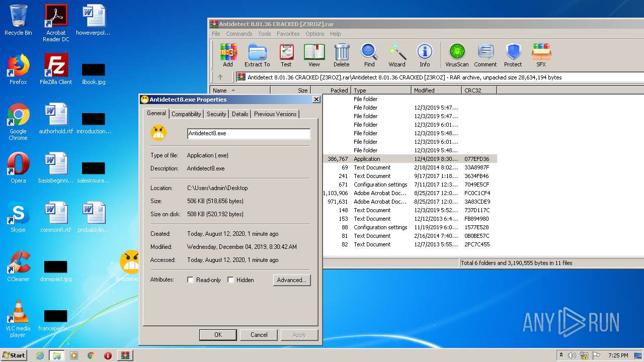Open the Help menu in WinRAR
The image size is (644, 362).
[336, 34]
